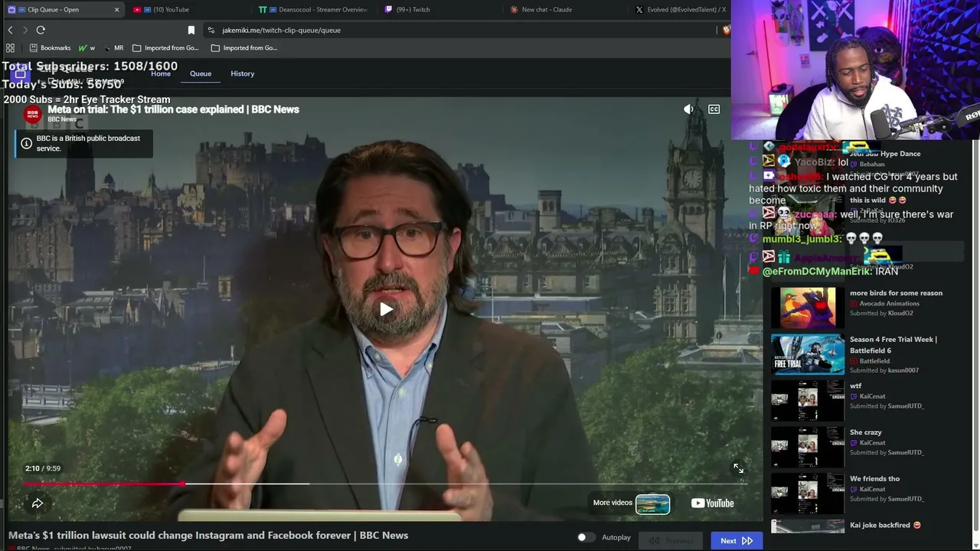Go back using the browser back arrow

(x=10, y=30)
